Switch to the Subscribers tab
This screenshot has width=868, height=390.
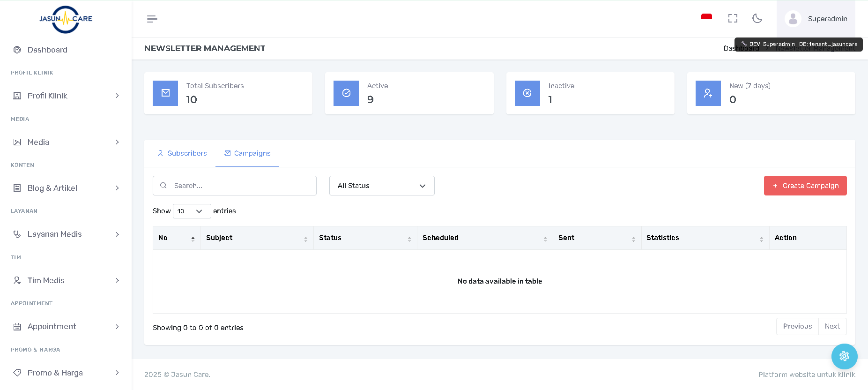(182, 153)
